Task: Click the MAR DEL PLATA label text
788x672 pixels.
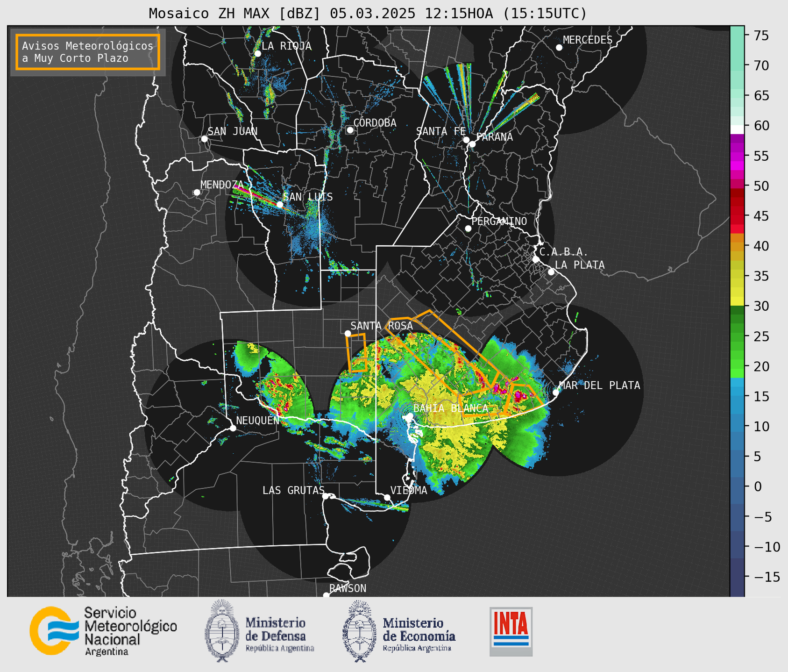Action: click(x=599, y=386)
